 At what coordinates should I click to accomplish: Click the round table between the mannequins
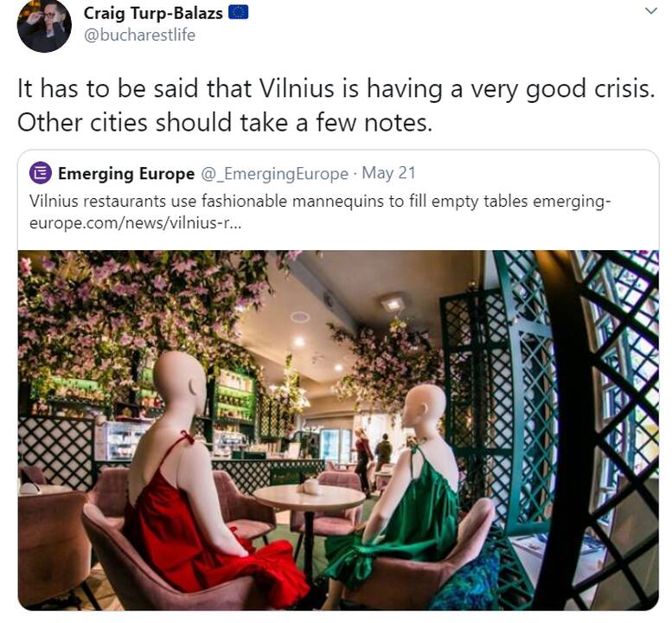coord(309,499)
